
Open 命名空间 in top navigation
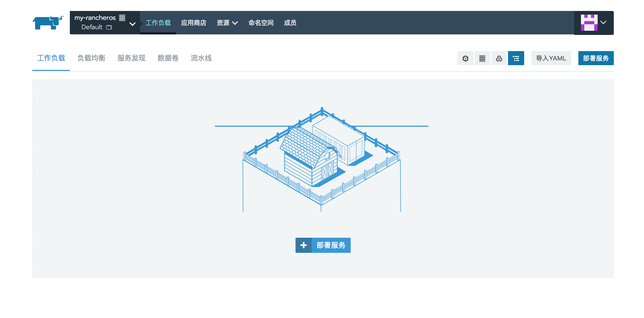click(261, 23)
